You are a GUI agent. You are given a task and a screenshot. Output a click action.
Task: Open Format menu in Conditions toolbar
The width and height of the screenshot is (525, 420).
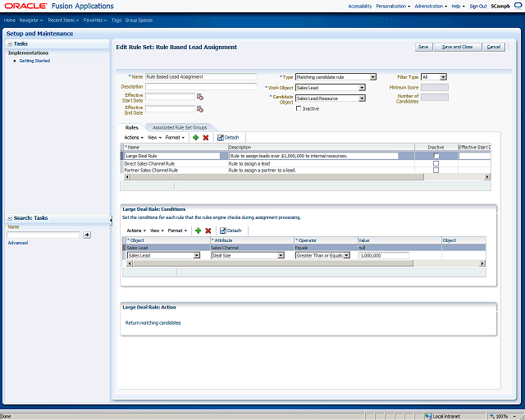tap(177, 231)
